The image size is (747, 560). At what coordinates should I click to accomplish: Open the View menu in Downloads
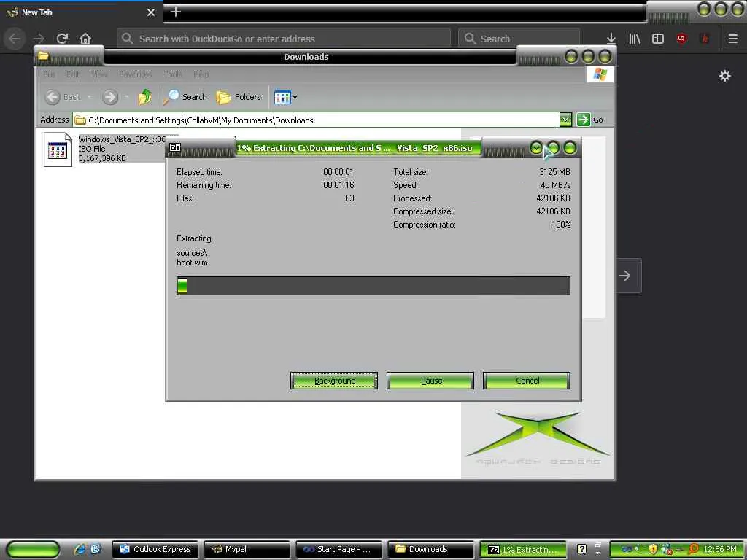click(x=99, y=74)
